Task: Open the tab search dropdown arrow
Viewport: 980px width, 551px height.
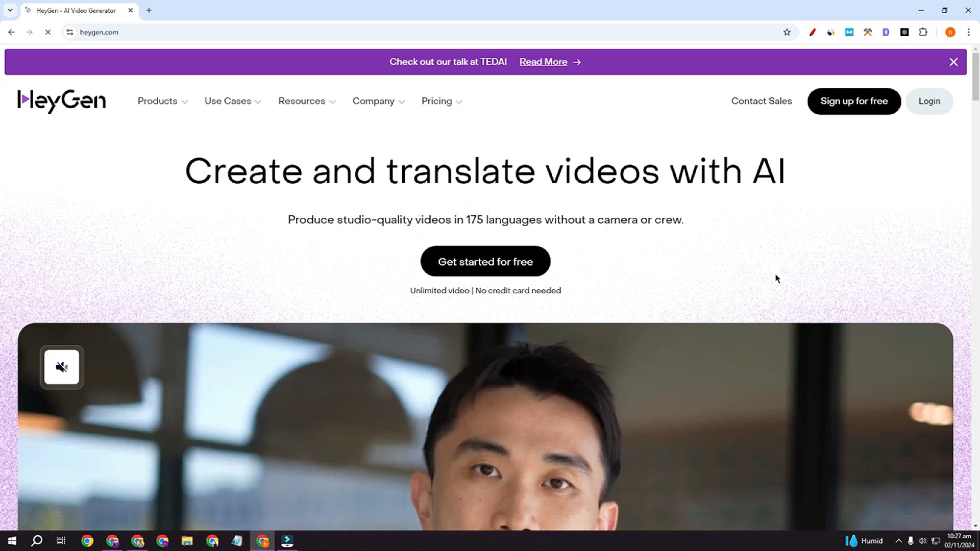Action: (x=10, y=10)
